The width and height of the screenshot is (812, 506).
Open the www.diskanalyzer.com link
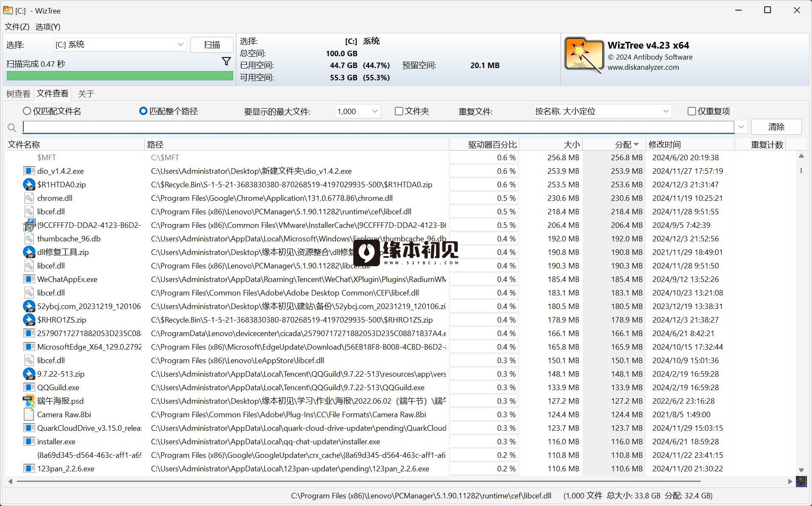(643, 67)
